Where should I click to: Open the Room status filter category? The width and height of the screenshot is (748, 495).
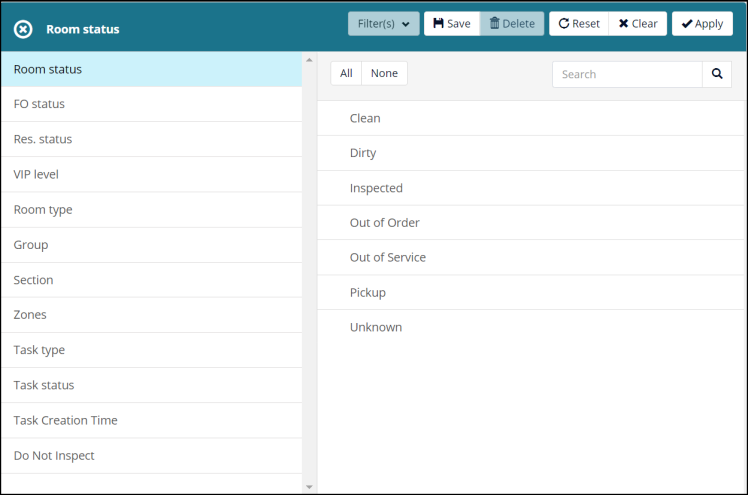click(151, 69)
